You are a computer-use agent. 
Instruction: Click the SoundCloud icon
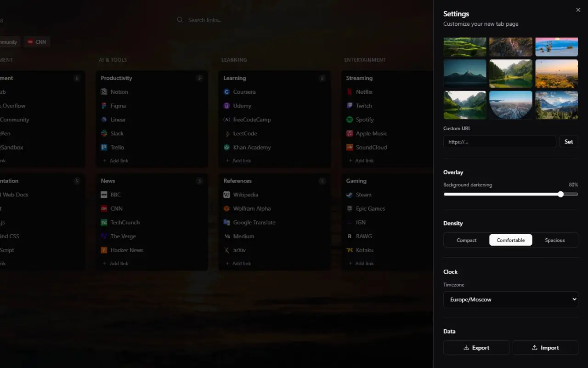pyautogui.click(x=349, y=147)
